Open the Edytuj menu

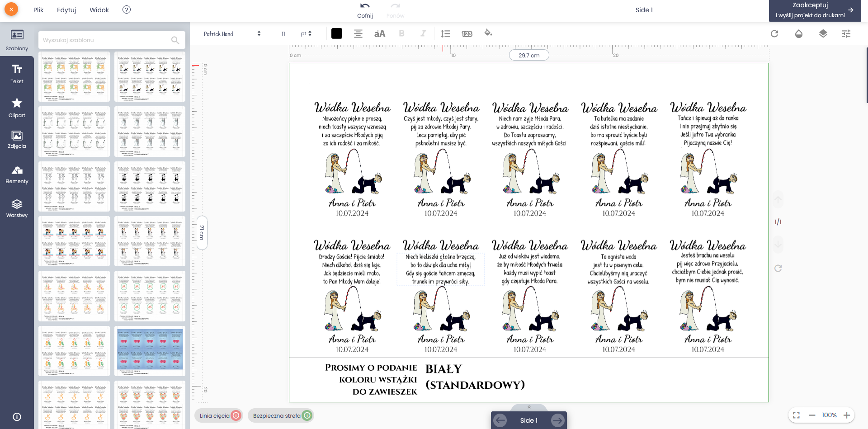pos(66,10)
